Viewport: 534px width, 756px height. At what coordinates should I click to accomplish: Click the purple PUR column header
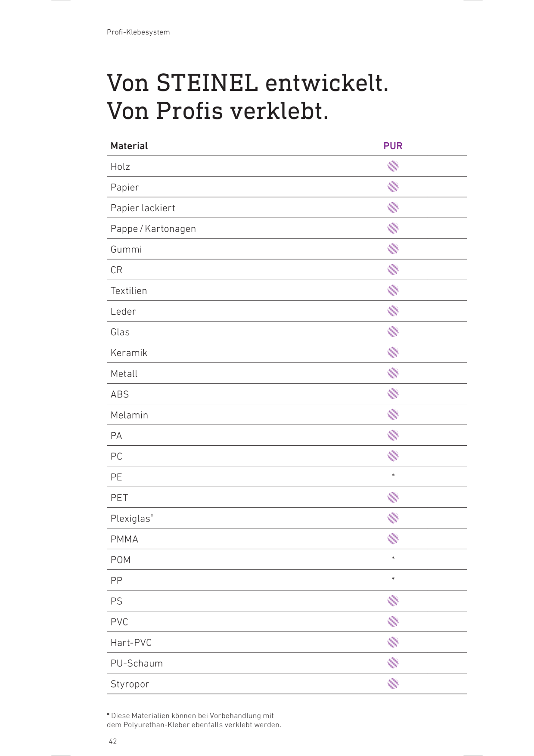(x=393, y=146)
